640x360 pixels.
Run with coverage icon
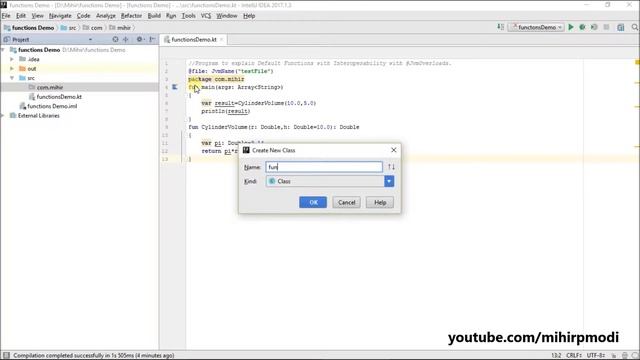(x=594, y=27)
